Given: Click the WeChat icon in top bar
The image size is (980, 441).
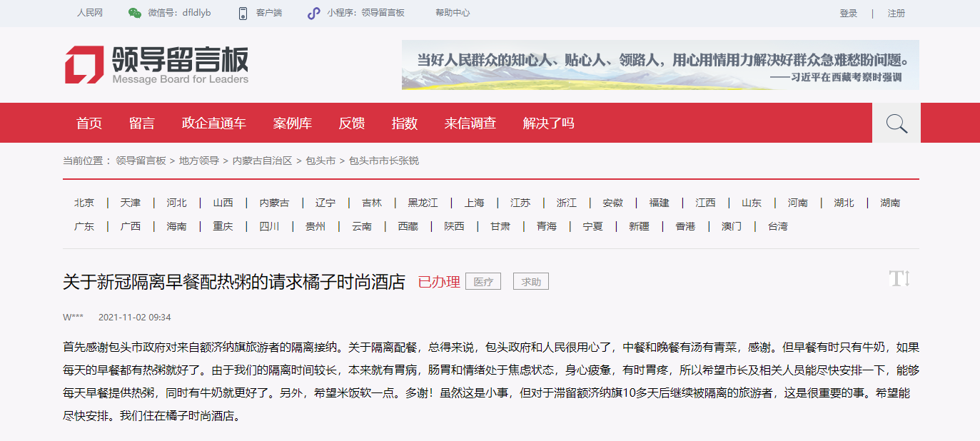Looking at the screenshot, I should 134,13.
